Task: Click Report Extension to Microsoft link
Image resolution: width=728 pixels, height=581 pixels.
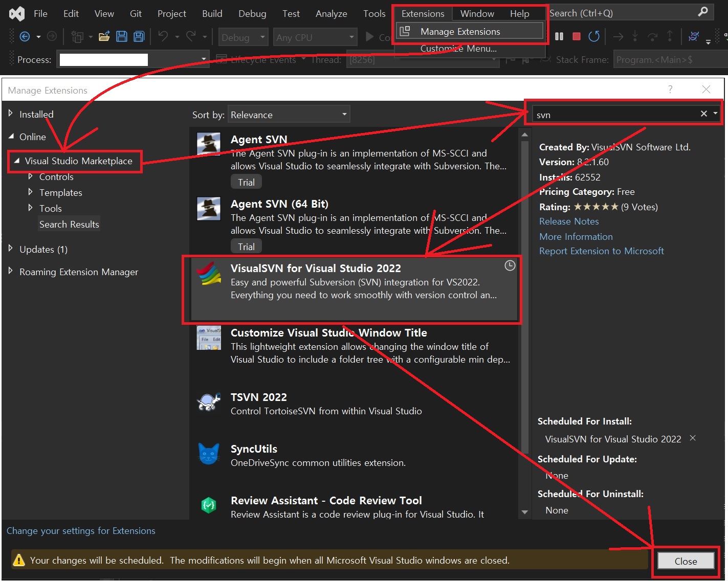Action: (x=602, y=251)
